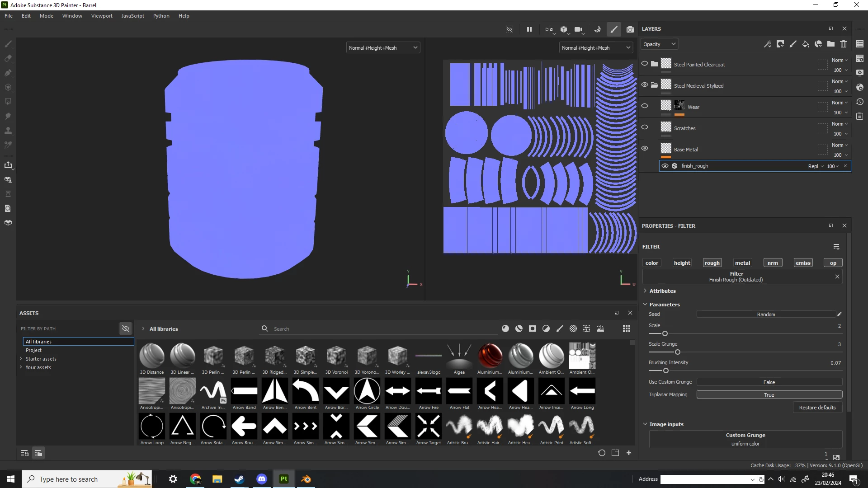The width and height of the screenshot is (868, 488).
Task: Switch assets to grid view icon
Action: [626, 328]
